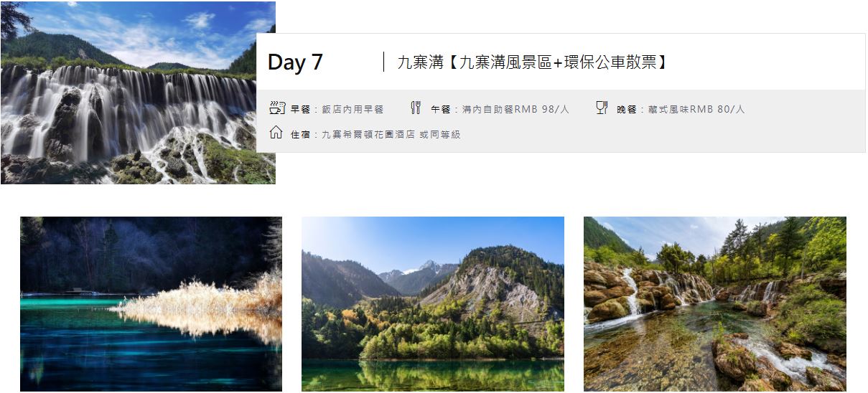Image resolution: width=868 pixels, height=393 pixels.
Task: Click the dinner wine glass icon
Action: click(602, 108)
